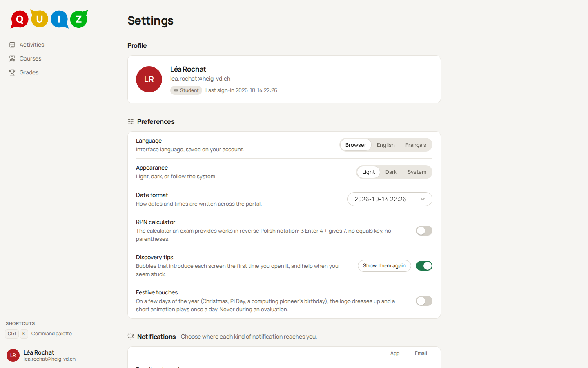
Task: Click Show them again button
Action: (x=384, y=266)
